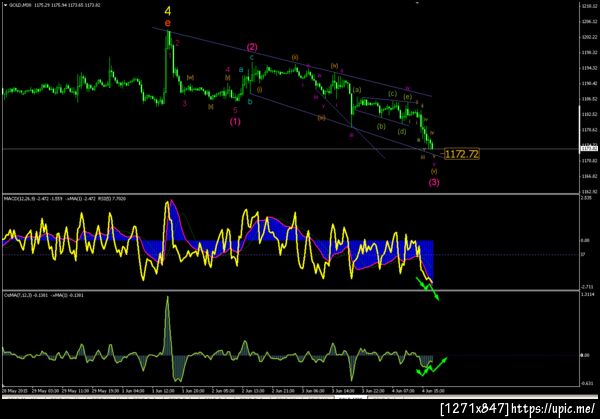Select the cyan wave label c
The image size is (600, 419).
(252, 57)
